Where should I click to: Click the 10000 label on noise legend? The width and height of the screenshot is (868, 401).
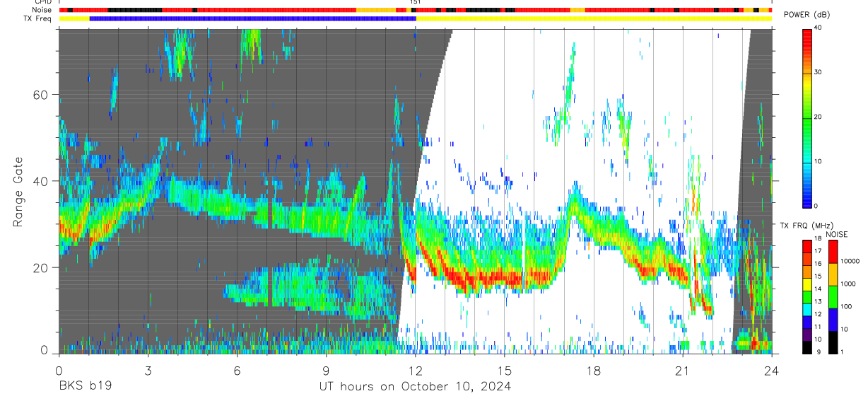tap(850, 262)
